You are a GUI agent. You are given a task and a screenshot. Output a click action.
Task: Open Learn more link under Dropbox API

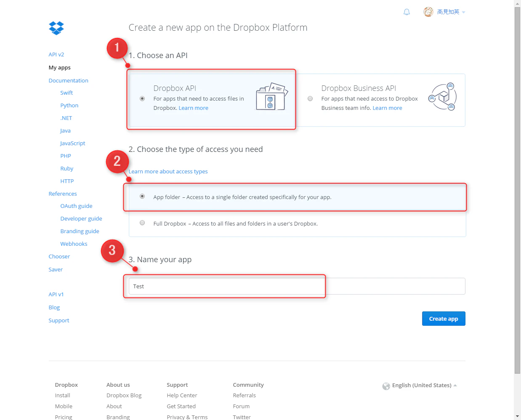(x=194, y=108)
